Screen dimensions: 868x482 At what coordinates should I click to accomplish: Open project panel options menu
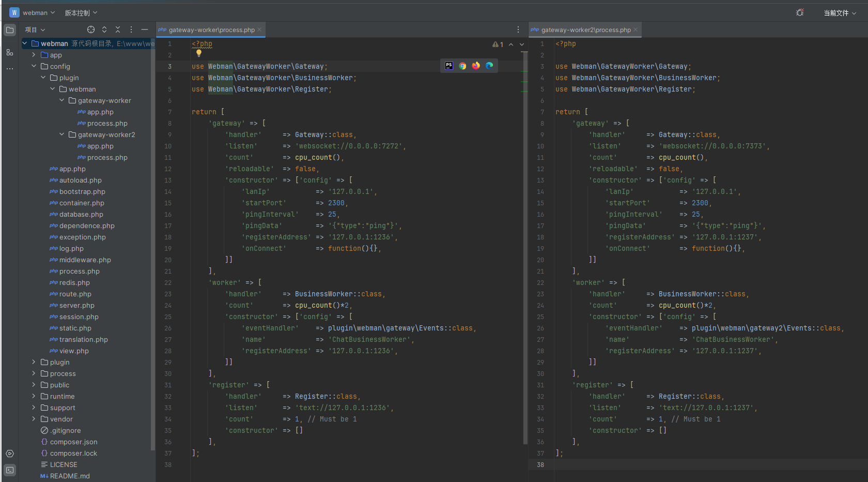click(131, 29)
